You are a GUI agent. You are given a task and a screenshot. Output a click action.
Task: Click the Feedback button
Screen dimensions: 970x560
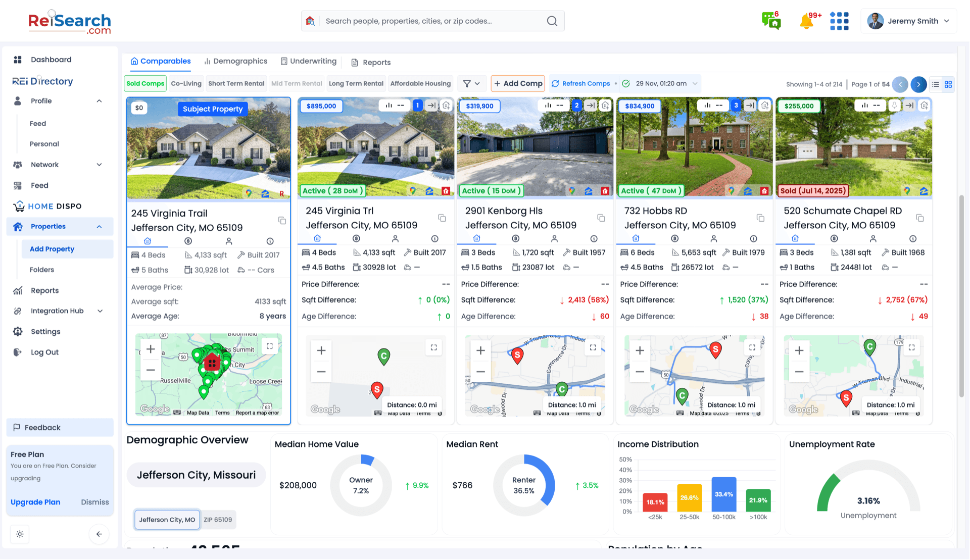pos(60,428)
